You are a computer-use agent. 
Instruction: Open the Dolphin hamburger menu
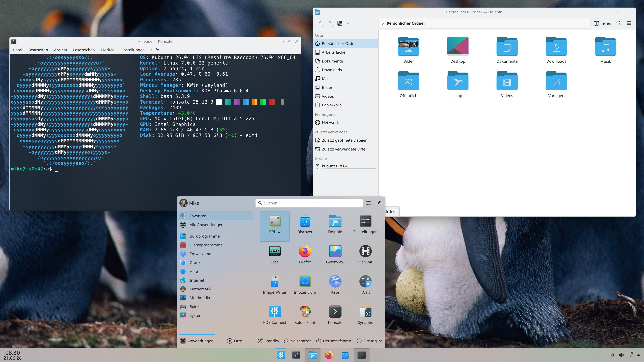(629, 23)
